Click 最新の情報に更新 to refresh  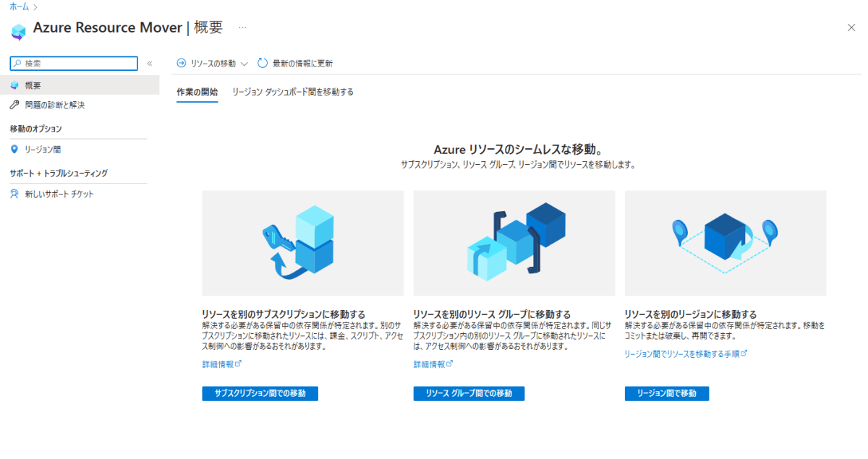(x=302, y=64)
